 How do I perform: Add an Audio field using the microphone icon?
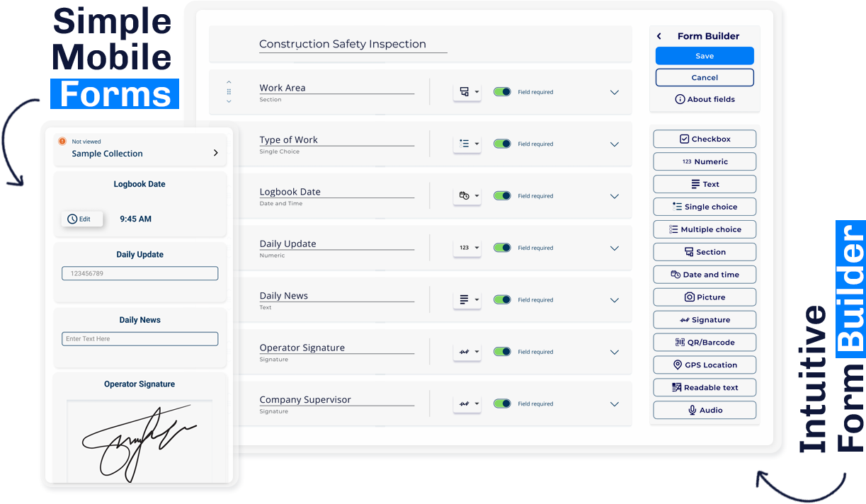coord(704,409)
